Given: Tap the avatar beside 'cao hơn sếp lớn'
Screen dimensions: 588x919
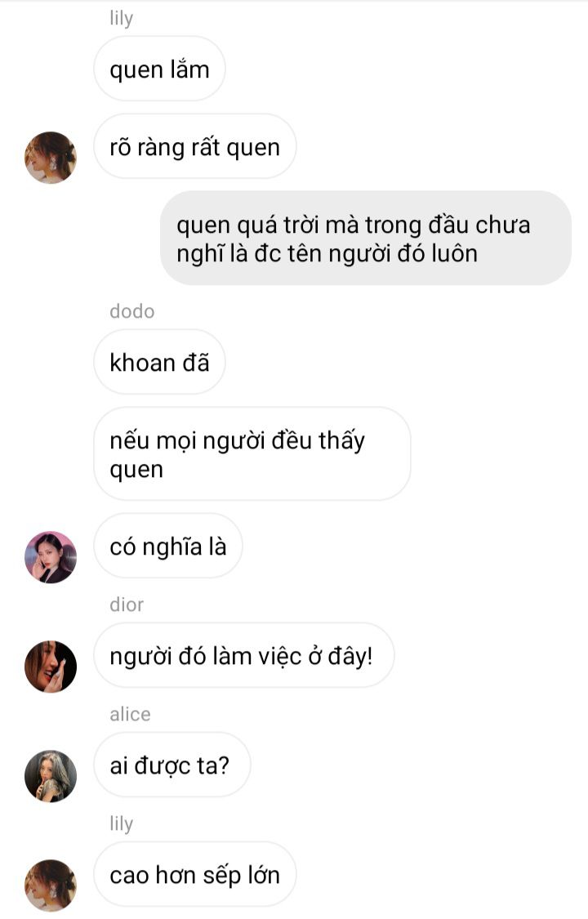Looking at the screenshot, I should click(x=51, y=886).
